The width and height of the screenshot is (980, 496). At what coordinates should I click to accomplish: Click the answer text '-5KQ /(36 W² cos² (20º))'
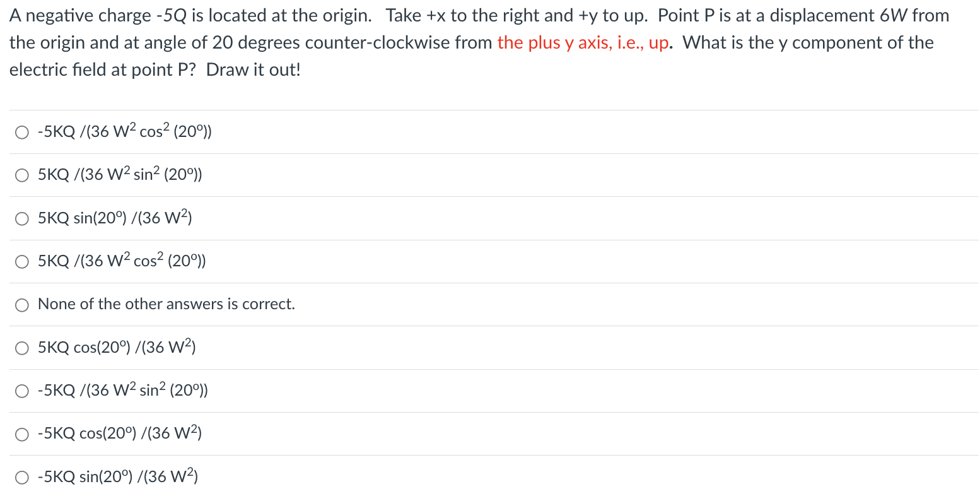click(x=125, y=131)
